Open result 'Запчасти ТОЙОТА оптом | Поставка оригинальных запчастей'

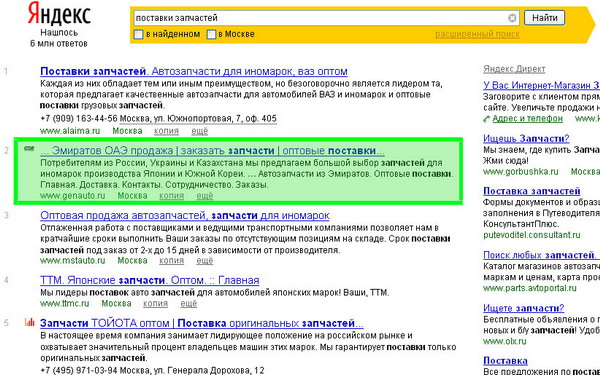tap(202, 323)
